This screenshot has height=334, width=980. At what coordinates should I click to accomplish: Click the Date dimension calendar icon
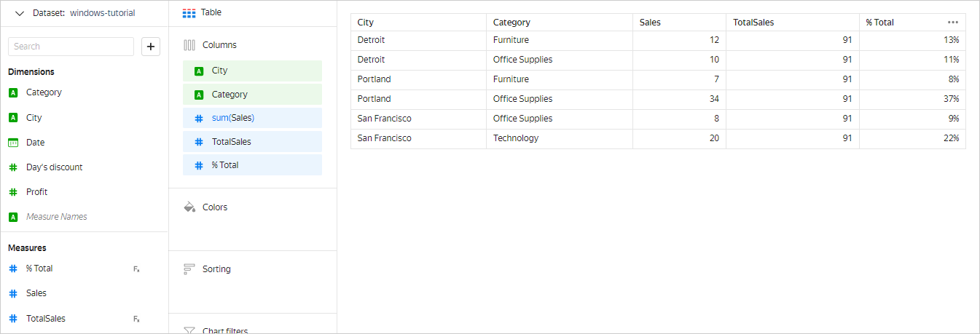click(13, 143)
